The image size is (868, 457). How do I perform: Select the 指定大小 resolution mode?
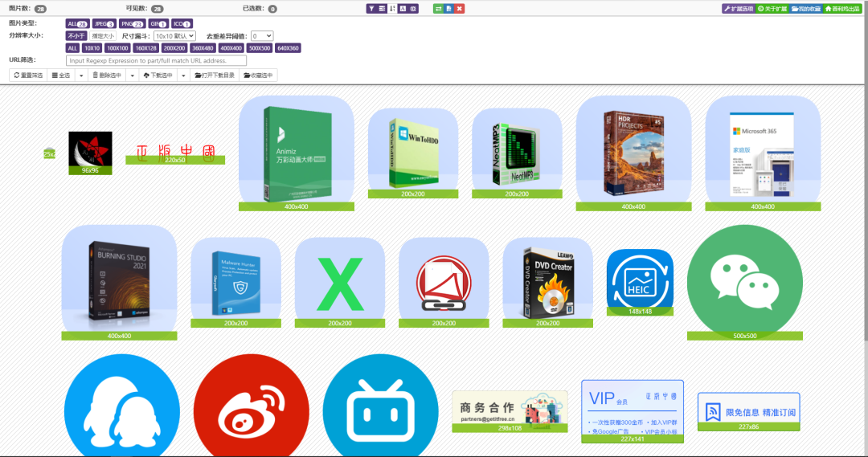click(103, 36)
